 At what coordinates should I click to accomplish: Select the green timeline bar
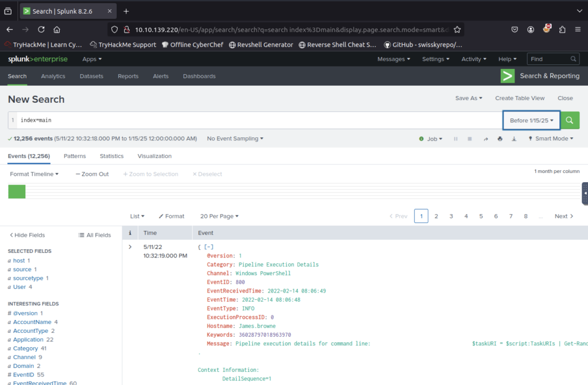17,191
